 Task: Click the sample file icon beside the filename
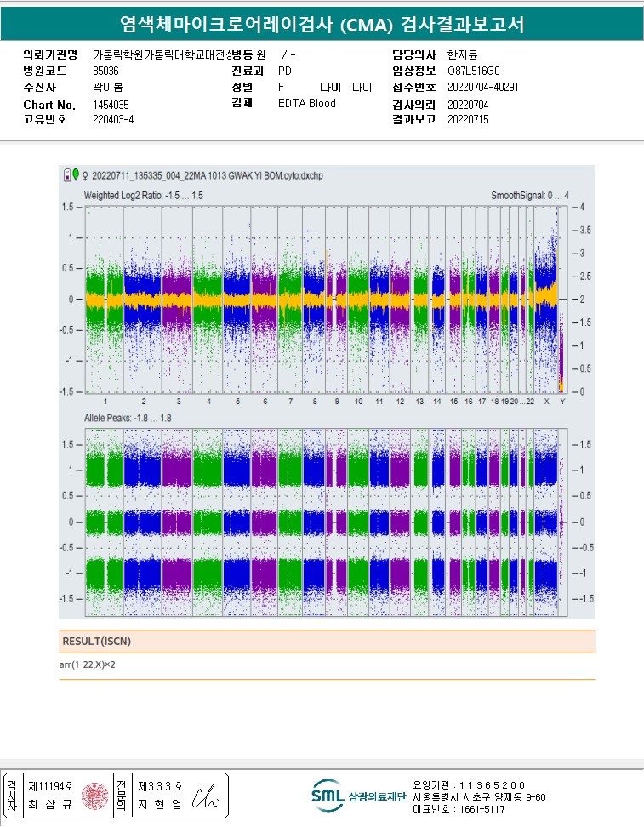tap(67, 175)
